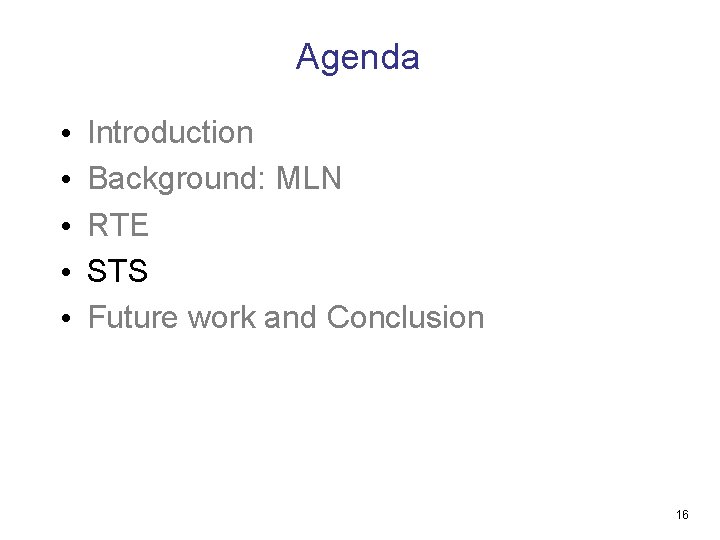Click the word work

[222, 317]
